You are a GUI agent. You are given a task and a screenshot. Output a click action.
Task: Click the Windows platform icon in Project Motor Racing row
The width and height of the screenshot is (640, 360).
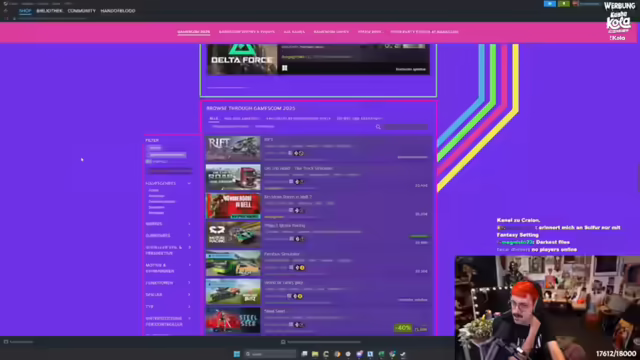coord(291,239)
